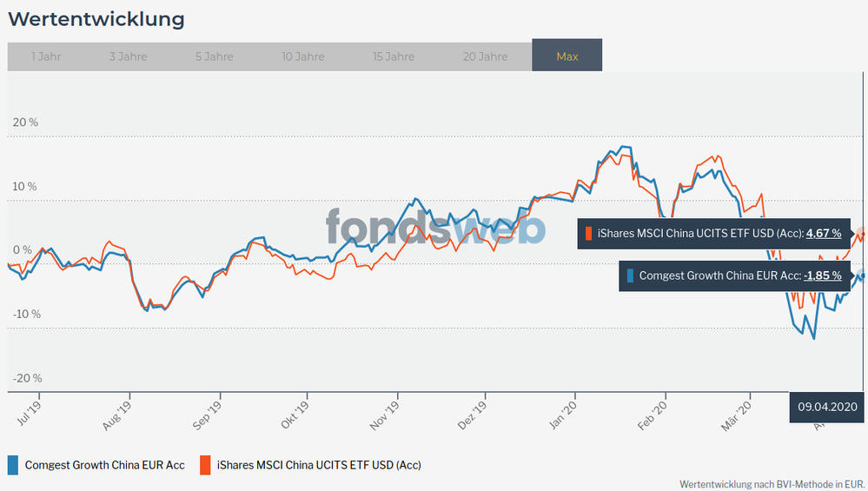This screenshot has height=491, width=868.
Task: Toggle iShares MSCI China UCITS ETF legend label
Action: [319, 465]
